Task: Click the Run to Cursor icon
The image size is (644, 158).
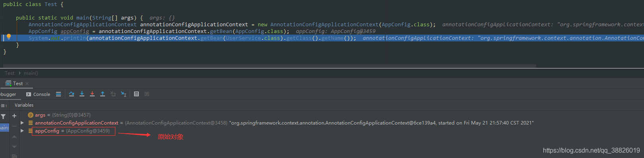Action: pos(124,94)
